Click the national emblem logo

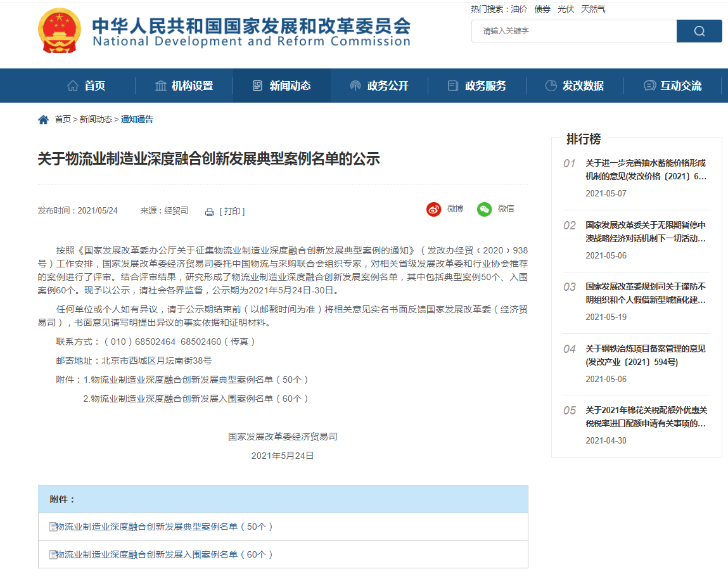[x=59, y=31]
